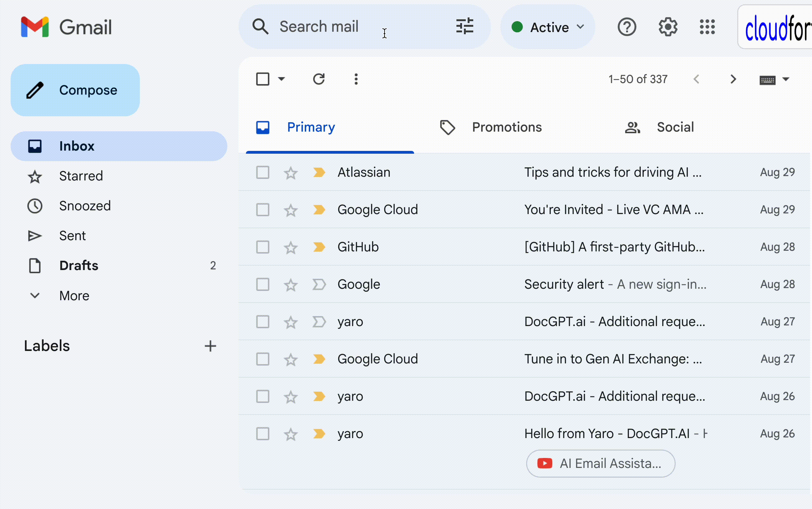Open the Tune in to Gen AI Exchange email
The width and height of the screenshot is (812, 509).
(x=524, y=359)
